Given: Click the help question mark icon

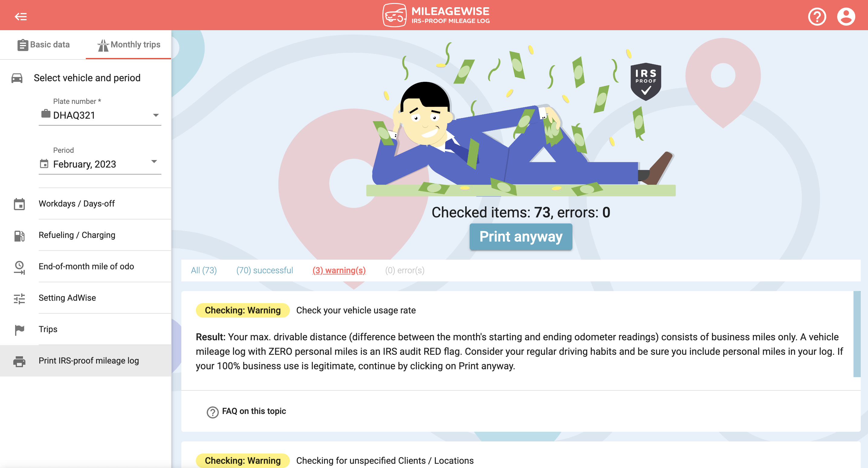Looking at the screenshot, I should pyautogui.click(x=818, y=16).
